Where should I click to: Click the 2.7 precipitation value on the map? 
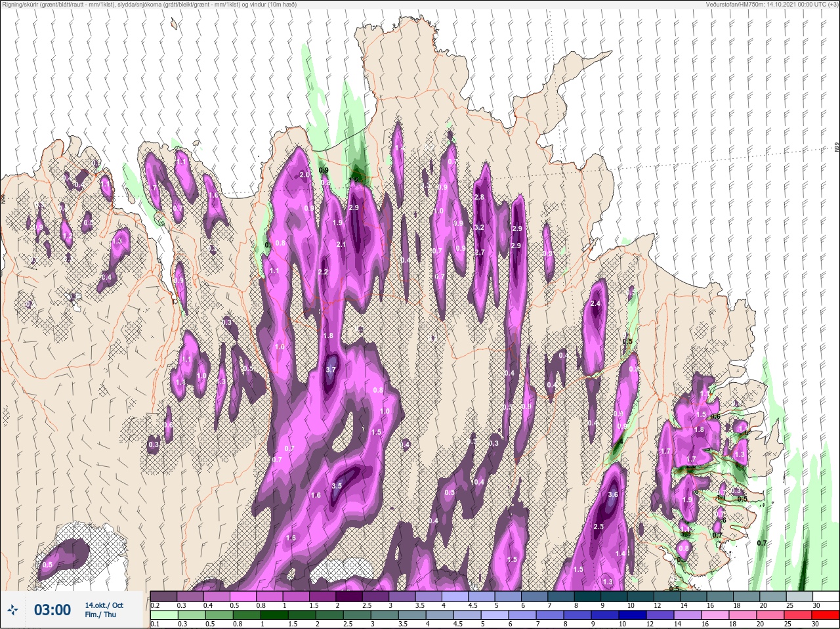tap(479, 252)
